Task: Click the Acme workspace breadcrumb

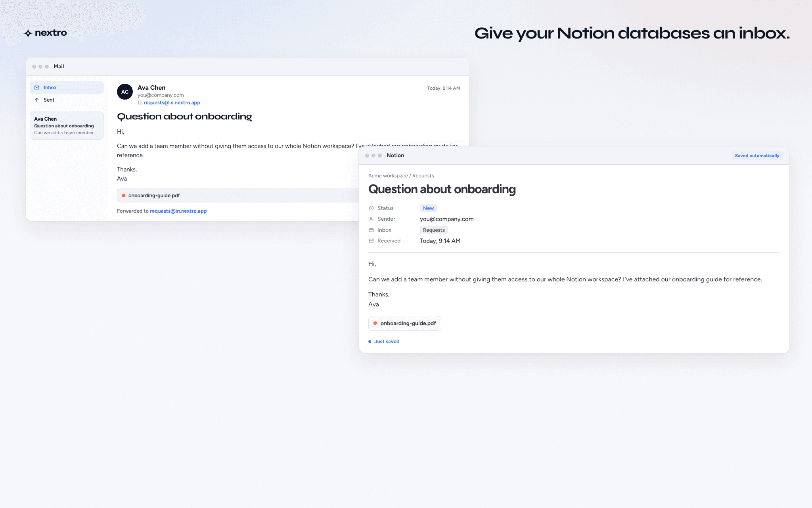Action: pyautogui.click(x=388, y=176)
